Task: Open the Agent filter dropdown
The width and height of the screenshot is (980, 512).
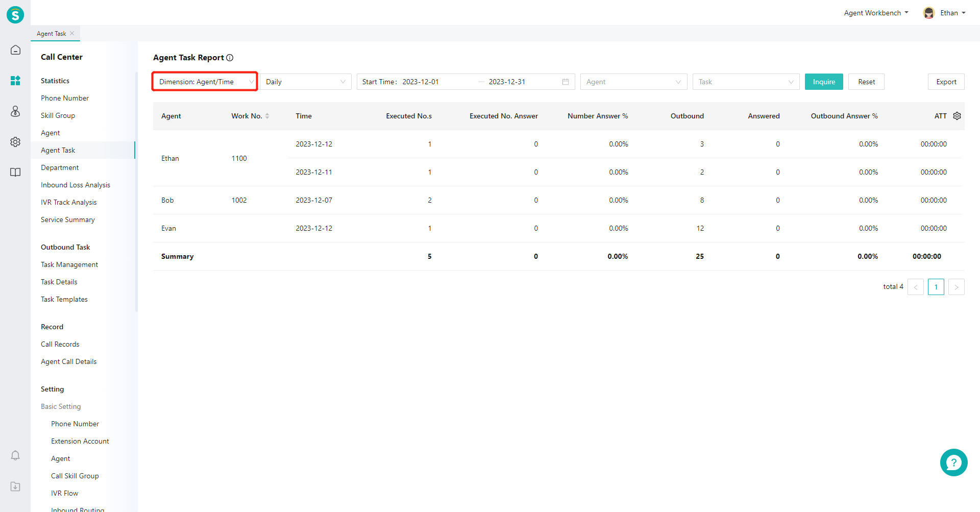Action: (633, 82)
